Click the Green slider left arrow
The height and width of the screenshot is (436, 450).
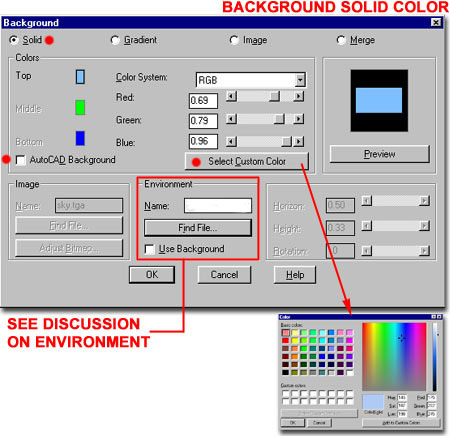coord(231,119)
